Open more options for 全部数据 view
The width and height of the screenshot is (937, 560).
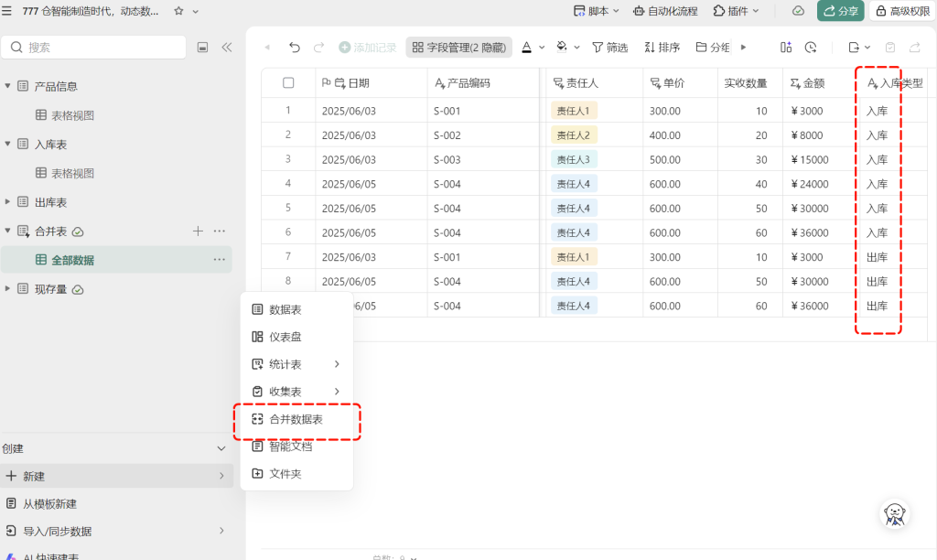(220, 259)
